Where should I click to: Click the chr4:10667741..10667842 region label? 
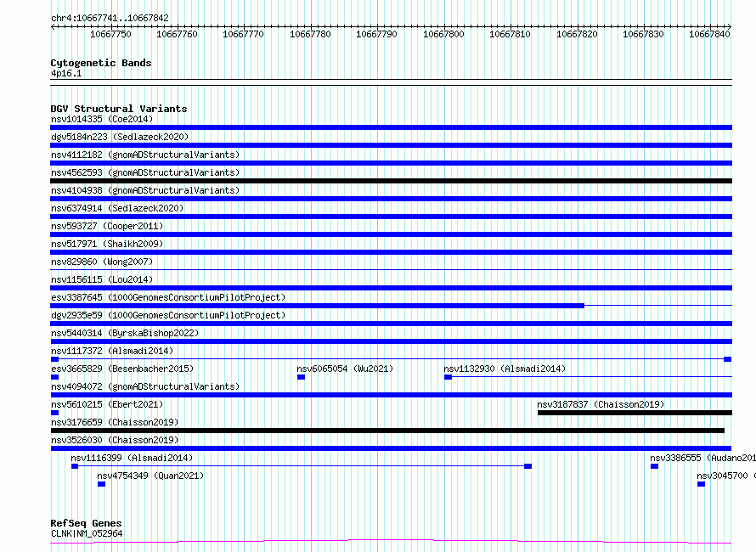pyautogui.click(x=110, y=18)
